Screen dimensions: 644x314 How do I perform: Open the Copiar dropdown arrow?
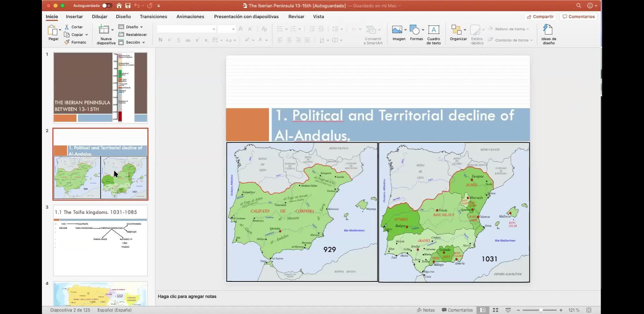(87, 35)
